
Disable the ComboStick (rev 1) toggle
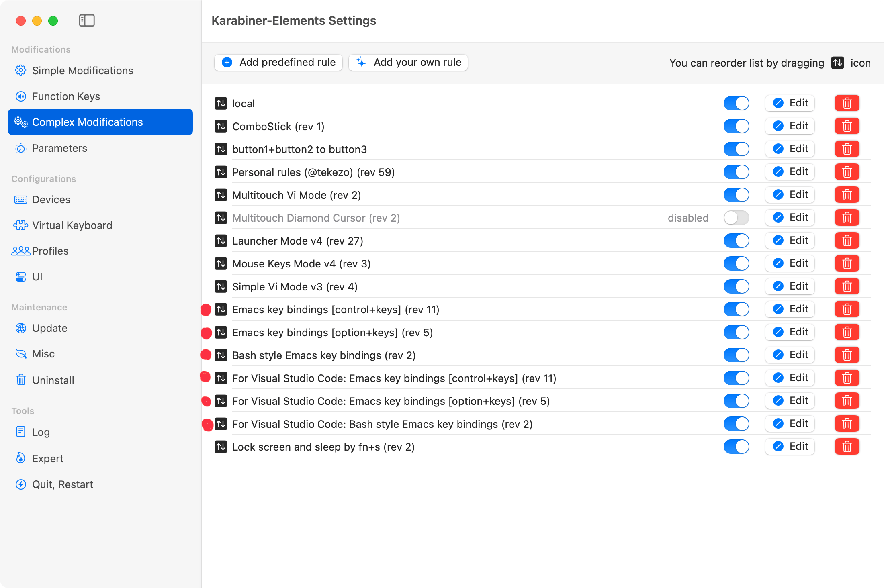(737, 126)
